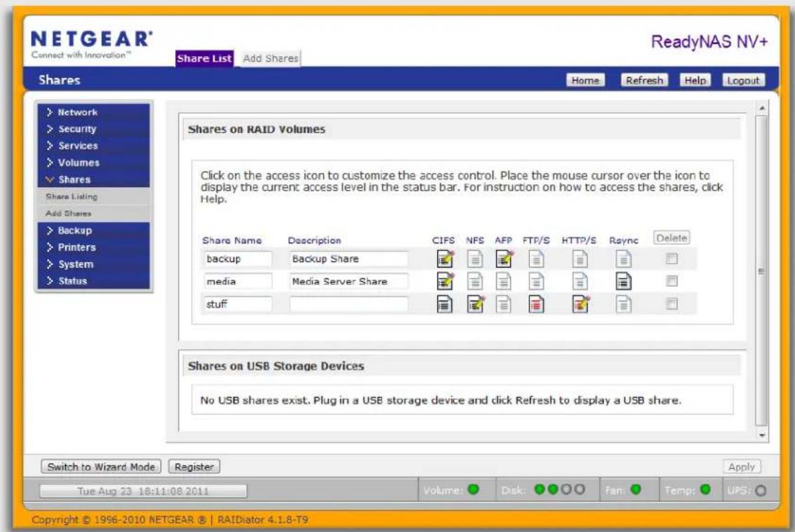Screen dimensions: 795x532
Task: Click the UPS status indicator
Action: [761, 491]
